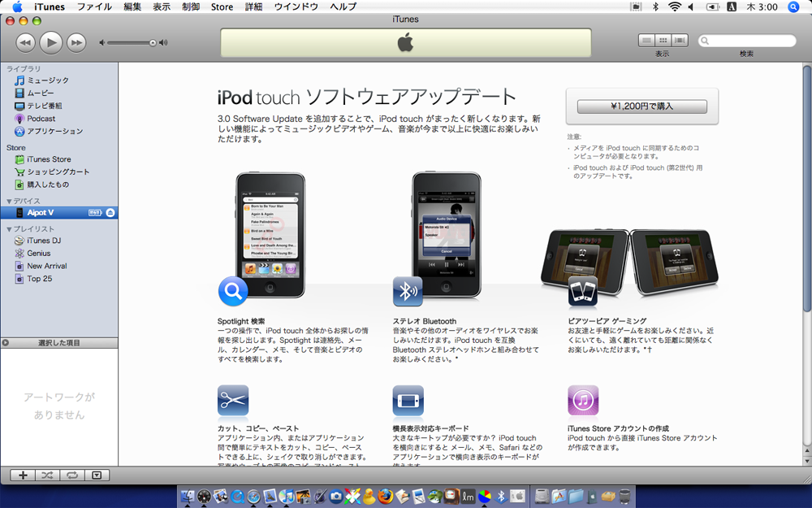This screenshot has height=508, width=812.
Task: Open Finder from the Dock
Action: pos(187,497)
